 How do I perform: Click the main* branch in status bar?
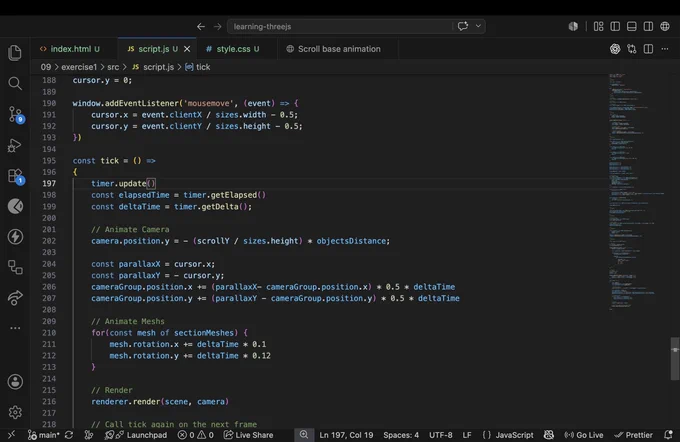[43, 435]
